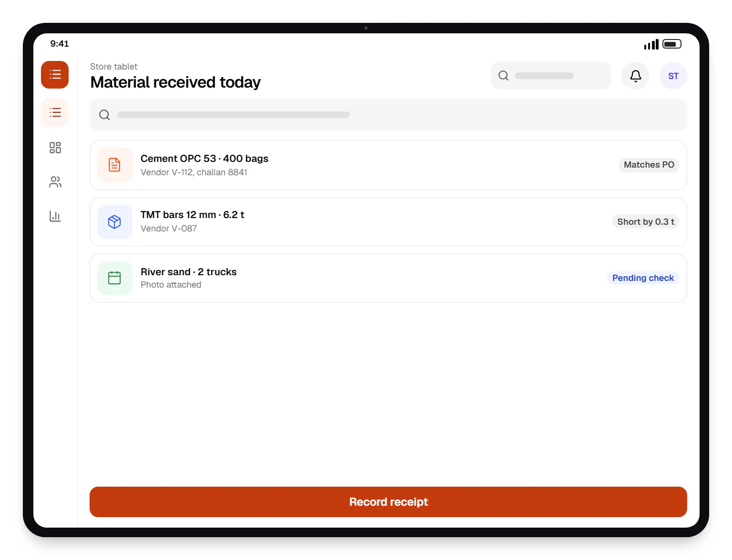Open the TMT bars 12 mm · 6.2 t entry

tap(388, 222)
